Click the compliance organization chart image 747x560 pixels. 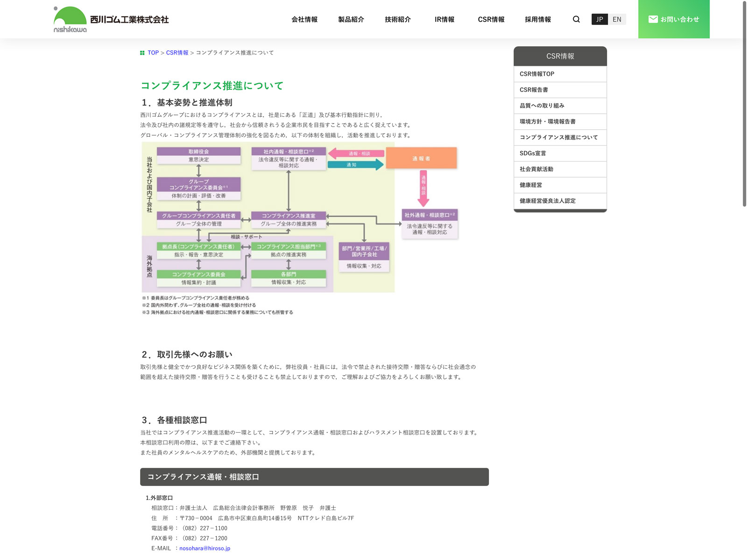[x=300, y=229]
